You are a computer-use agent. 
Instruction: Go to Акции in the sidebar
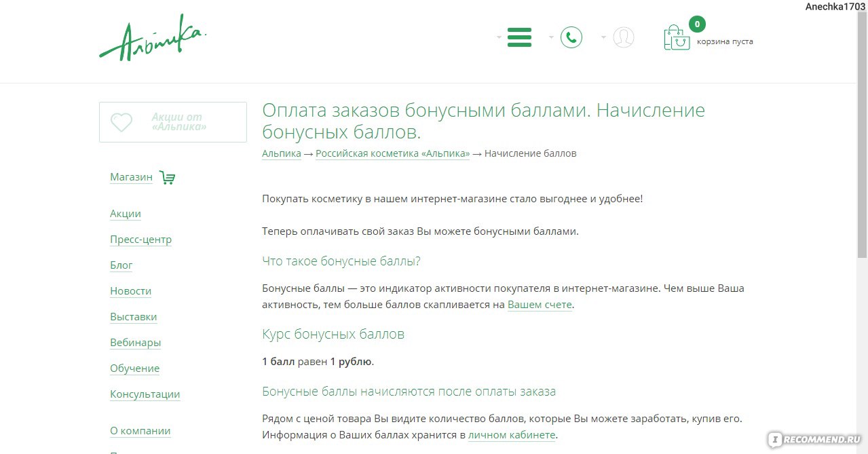tap(126, 214)
